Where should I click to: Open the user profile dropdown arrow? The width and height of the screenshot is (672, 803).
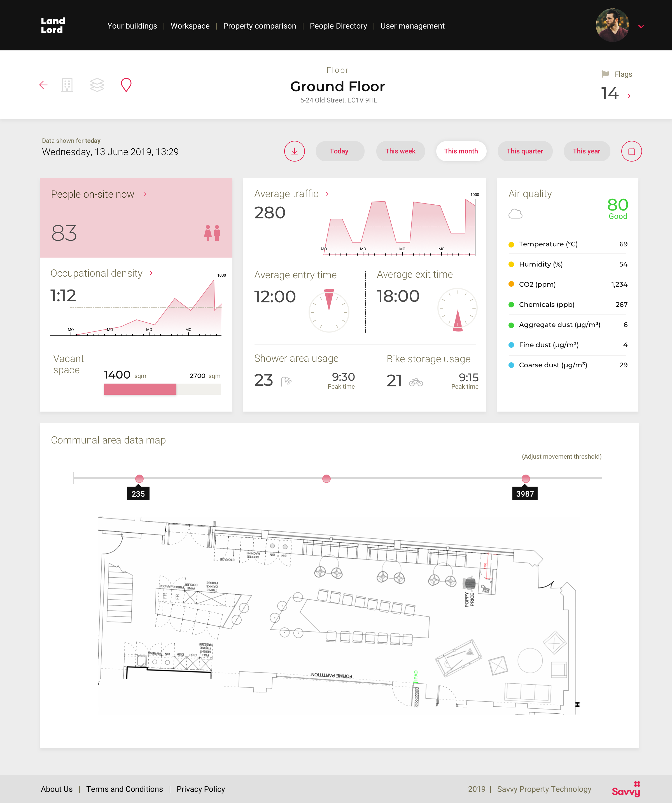pyautogui.click(x=641, y=27)
